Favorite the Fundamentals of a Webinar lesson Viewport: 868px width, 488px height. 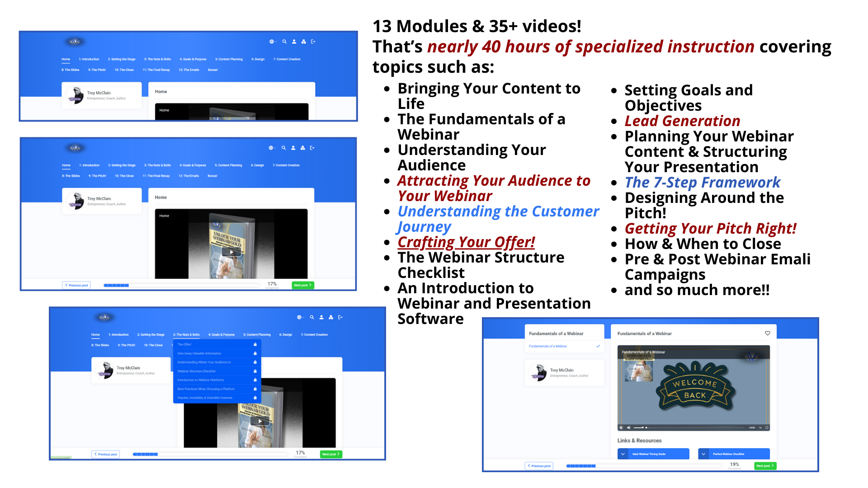pos(767,333)
